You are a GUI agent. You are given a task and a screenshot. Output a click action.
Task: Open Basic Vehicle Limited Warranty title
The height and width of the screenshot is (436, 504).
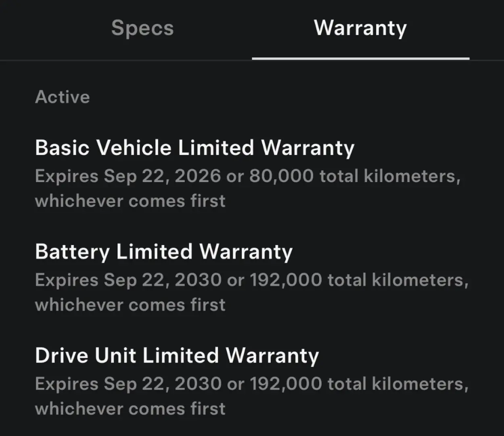click(x=194, y=147)
